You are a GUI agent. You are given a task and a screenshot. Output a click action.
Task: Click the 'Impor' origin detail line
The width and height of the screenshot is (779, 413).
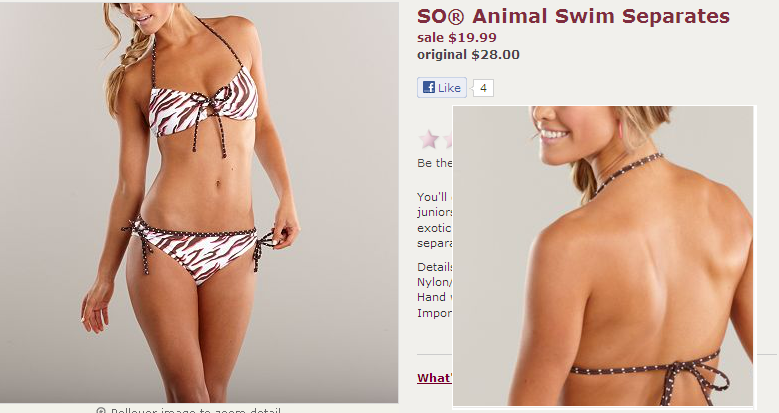pyautogui.click(x=435, y=314)
